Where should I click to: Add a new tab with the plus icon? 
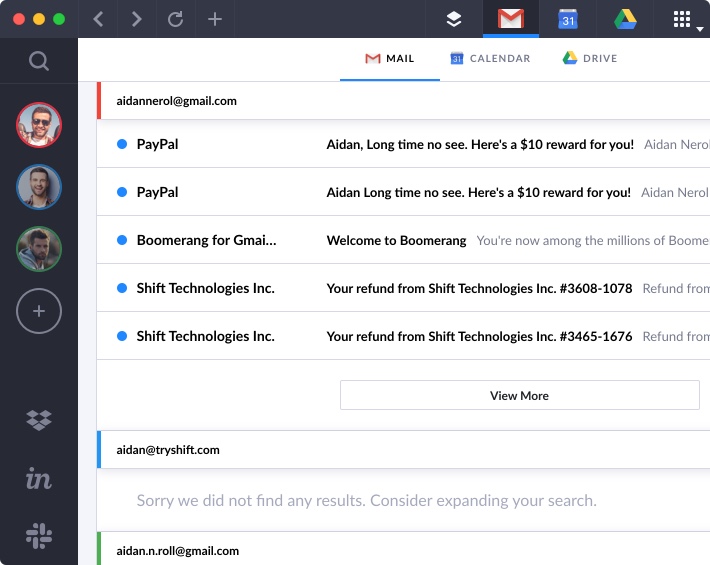click(215, 19)
